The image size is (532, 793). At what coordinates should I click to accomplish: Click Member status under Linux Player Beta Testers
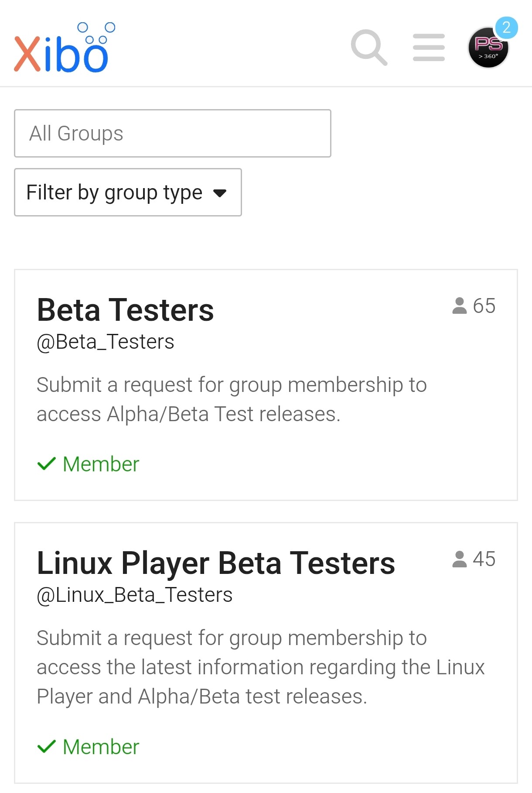(x=101, y=747)
